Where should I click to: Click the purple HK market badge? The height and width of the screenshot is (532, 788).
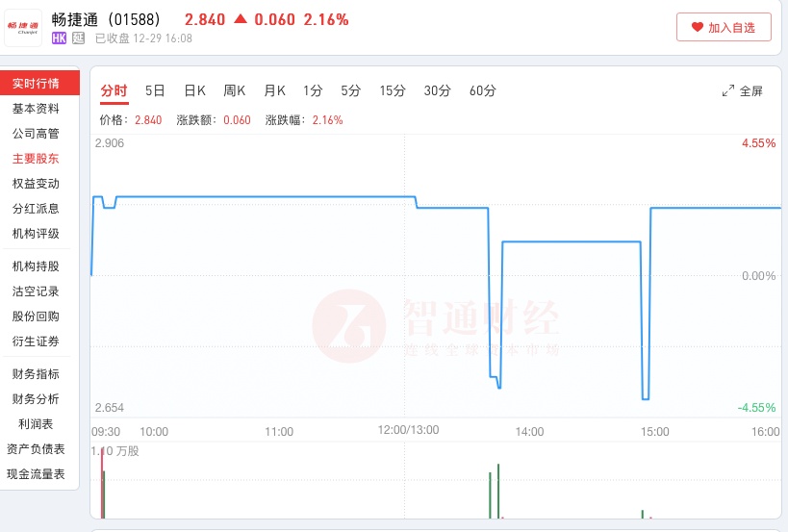pos(59,38)
